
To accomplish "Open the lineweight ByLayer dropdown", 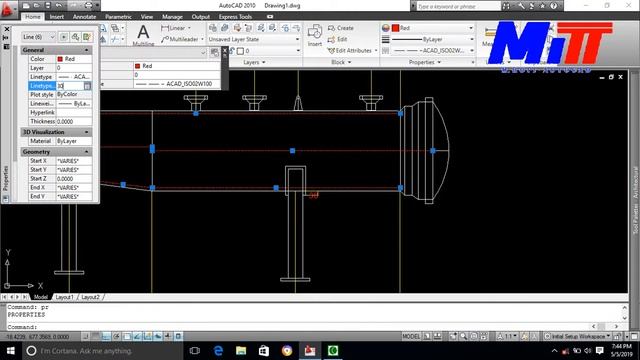I will (433, 39).
